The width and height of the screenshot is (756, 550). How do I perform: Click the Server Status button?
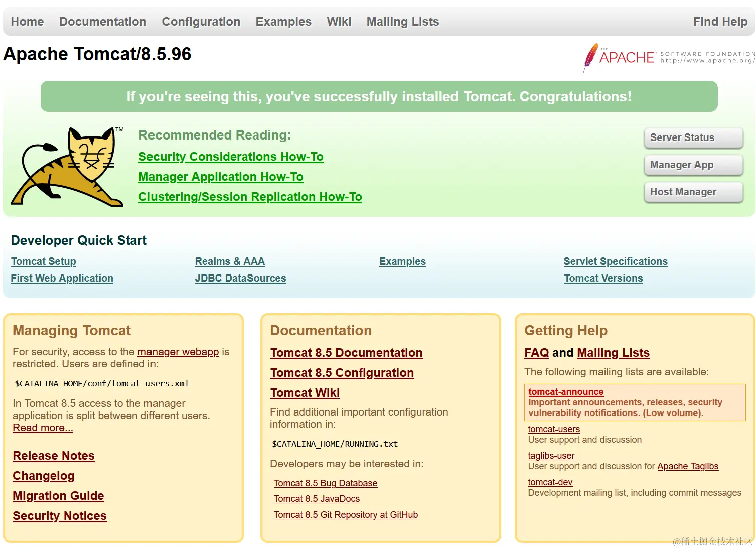coord(693,137)
